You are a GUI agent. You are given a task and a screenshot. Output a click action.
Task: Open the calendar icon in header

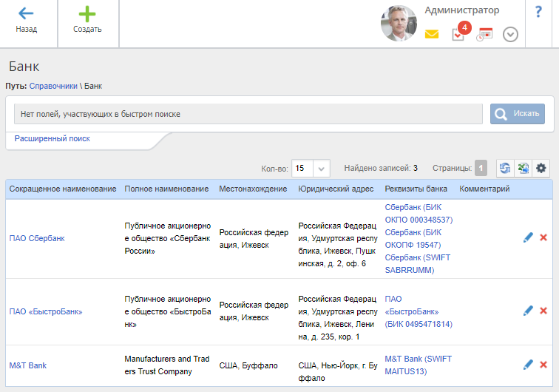tap(484, 34)
